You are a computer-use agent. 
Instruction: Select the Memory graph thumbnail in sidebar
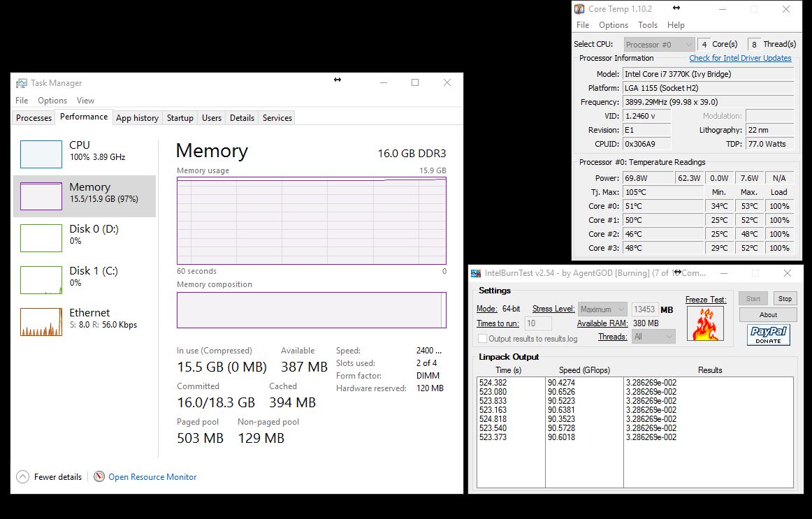click(x=41, y=196)
